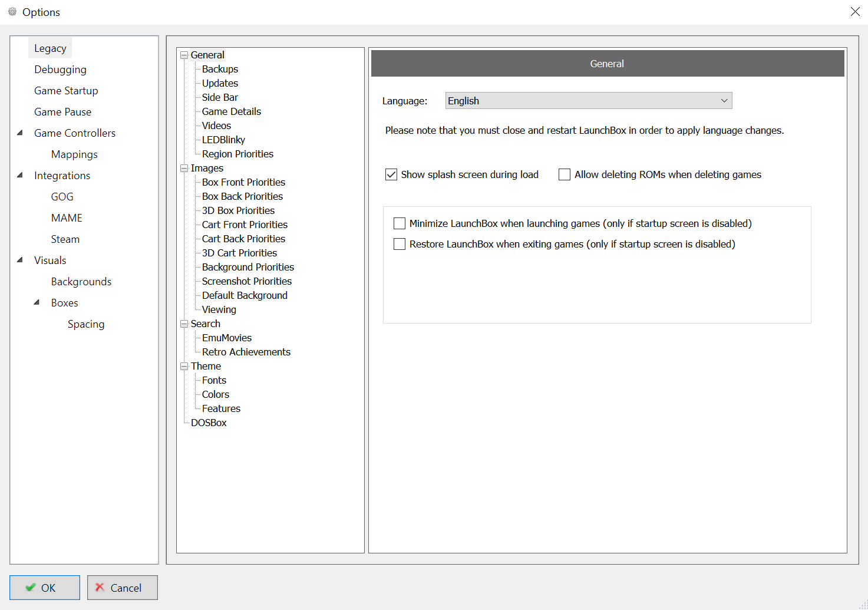Open MAME integration settings
Screen dimensions: 868x610
click(67, 218)
